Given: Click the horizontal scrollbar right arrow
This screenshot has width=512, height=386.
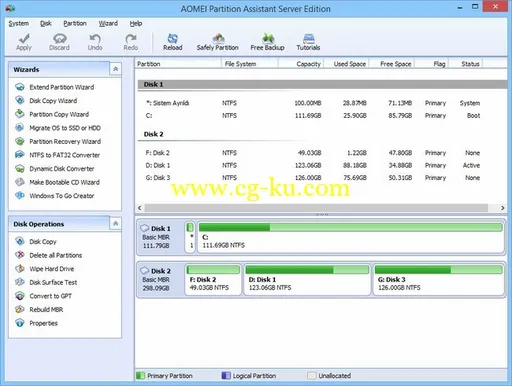Looking at the screenshot, I should tap(502, 208).
